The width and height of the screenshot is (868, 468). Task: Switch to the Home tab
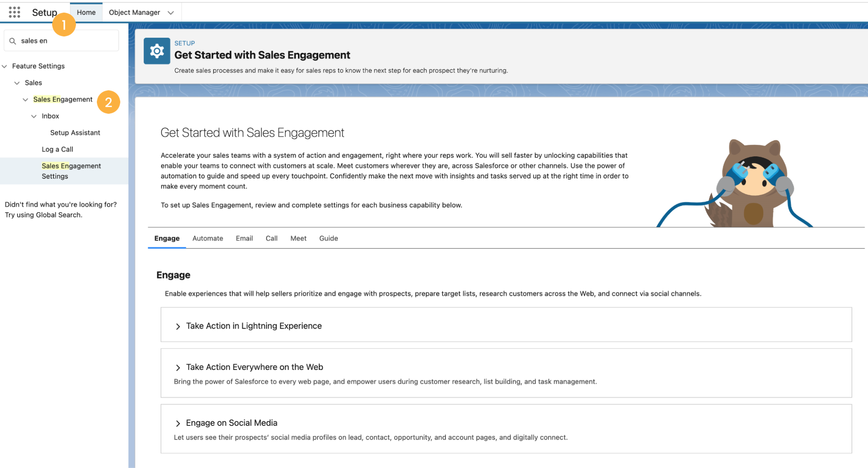point(86,12)
